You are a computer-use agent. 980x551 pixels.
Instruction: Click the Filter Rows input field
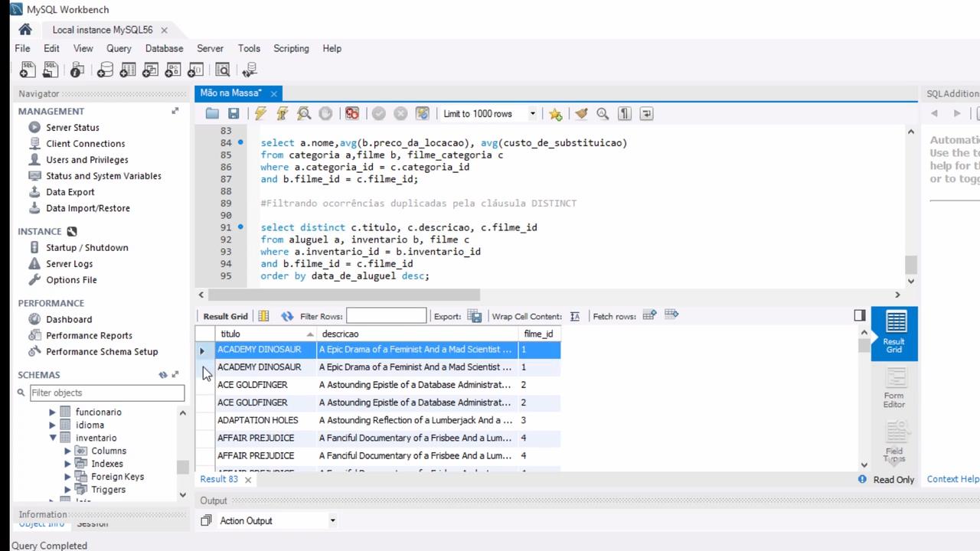coord(386,316)
